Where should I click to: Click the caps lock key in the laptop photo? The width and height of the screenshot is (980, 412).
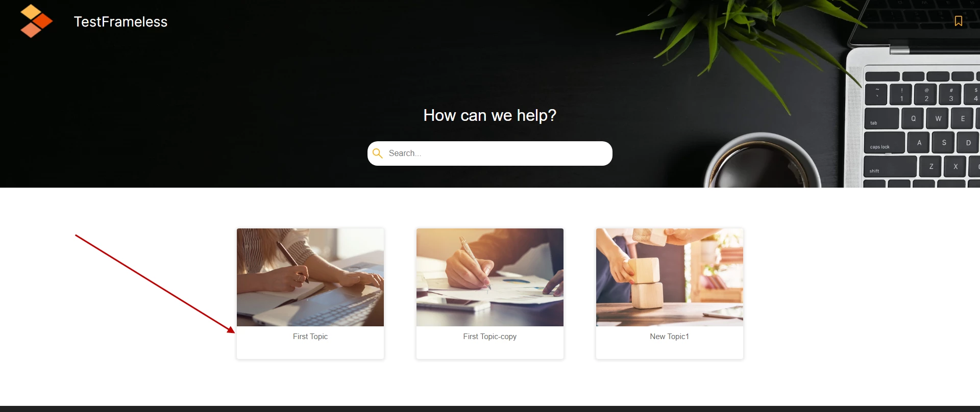tap(884, 142)
